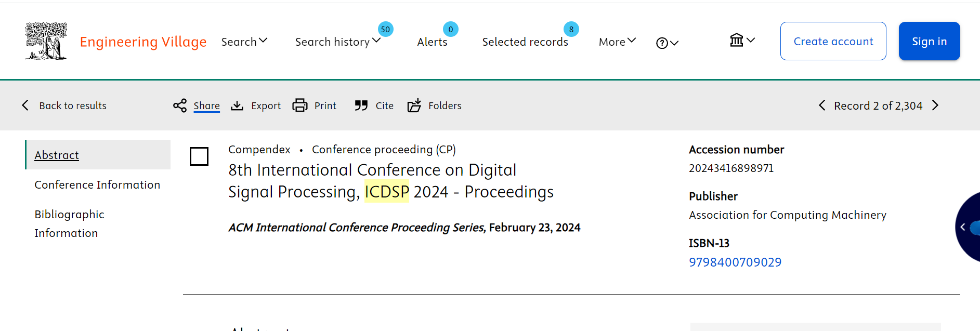
Task: Click the Print printer icon
Action: point(300,105)
